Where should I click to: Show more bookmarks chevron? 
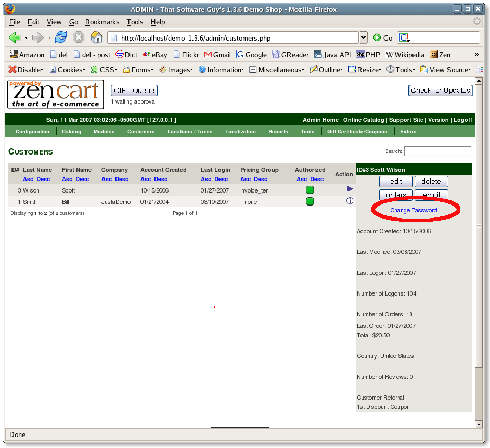476,55
